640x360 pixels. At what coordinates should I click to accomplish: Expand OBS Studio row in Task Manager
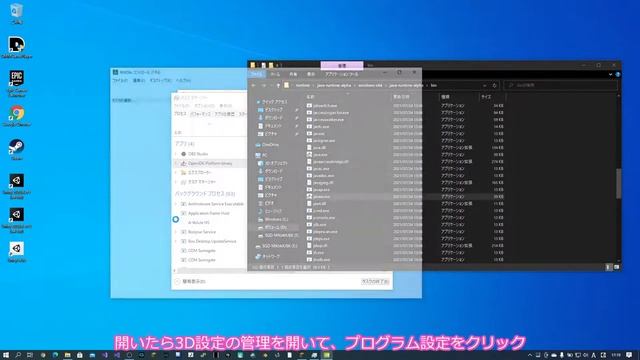pos(176,154)
